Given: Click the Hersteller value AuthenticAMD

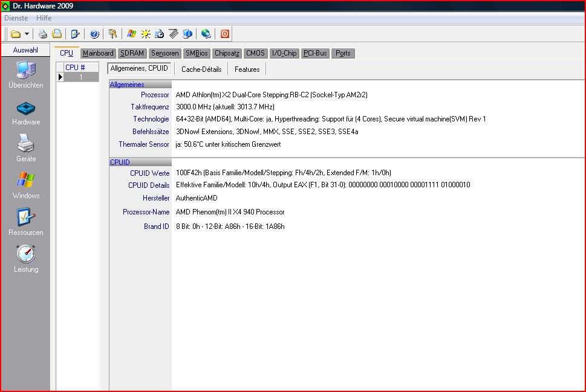Looking at the screenshot, I should point(197,198).
